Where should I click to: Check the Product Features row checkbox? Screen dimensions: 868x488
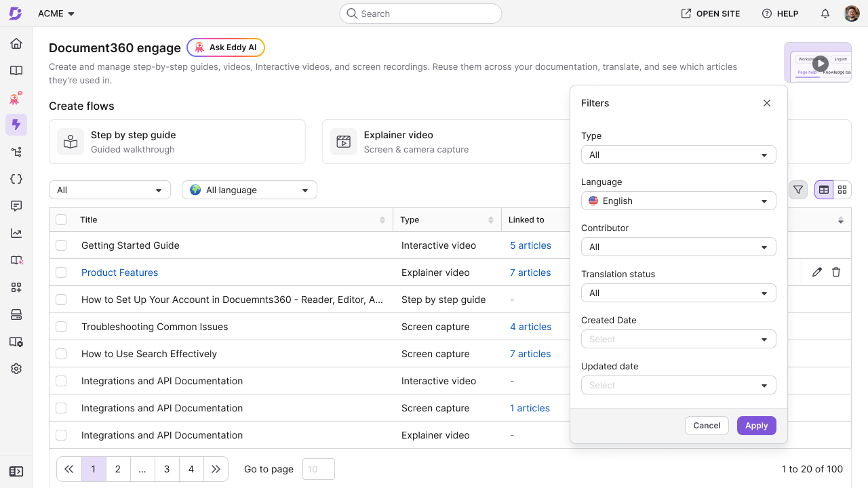[61, 272]
